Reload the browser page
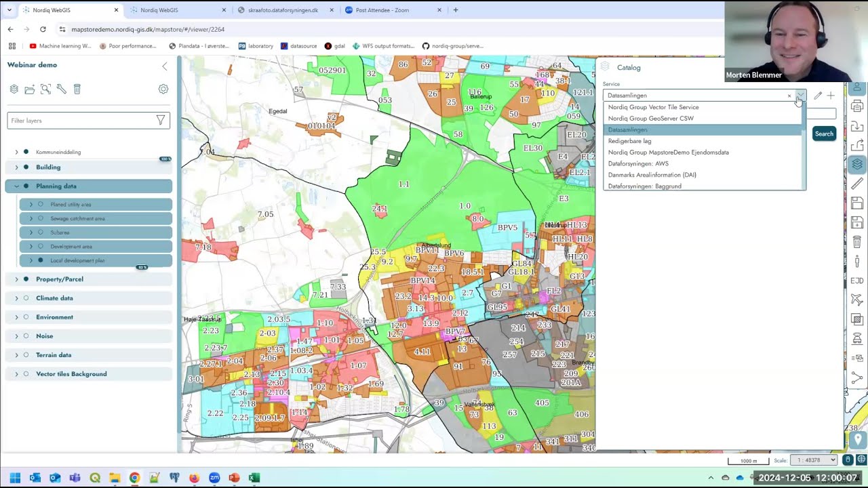The width and height of the screenshot is (868, 488). pyautogui.click(x=43, y=29)
